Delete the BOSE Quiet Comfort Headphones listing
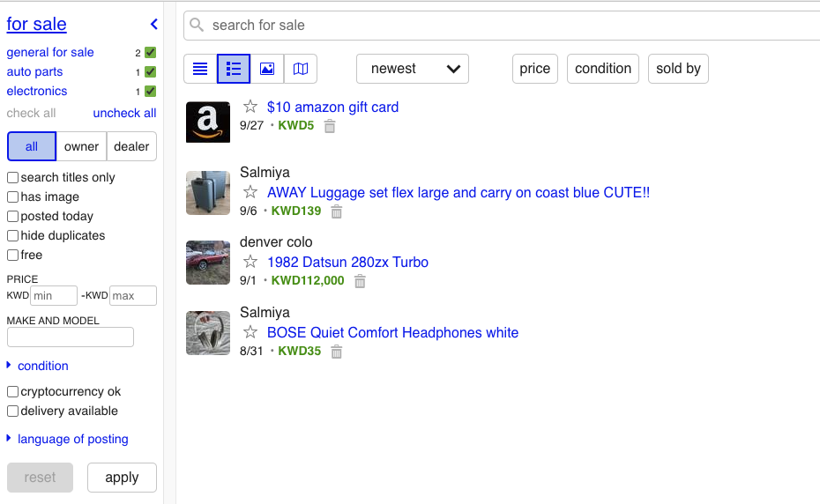The width and height of the screenshot is (820, 504). [336, 352]
